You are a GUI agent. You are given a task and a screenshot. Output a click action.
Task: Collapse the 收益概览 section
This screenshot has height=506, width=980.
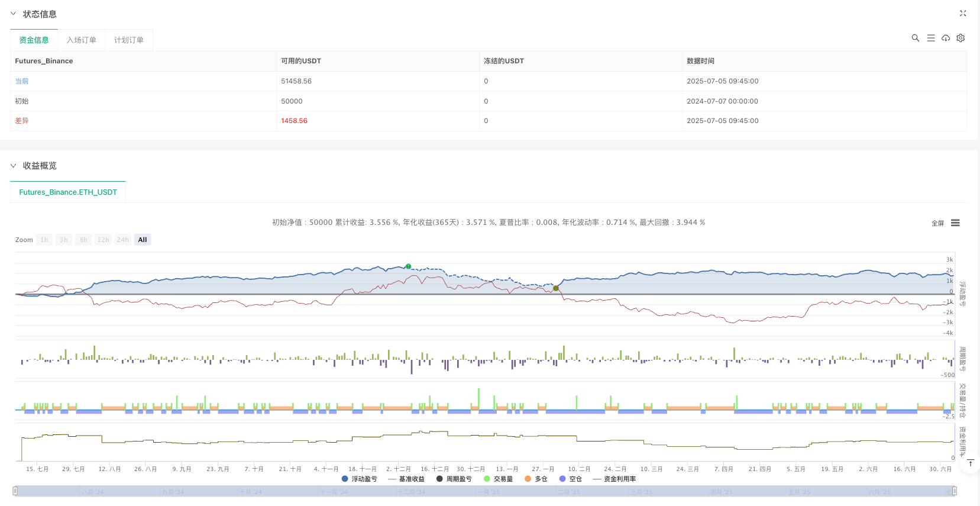point(13,166)
